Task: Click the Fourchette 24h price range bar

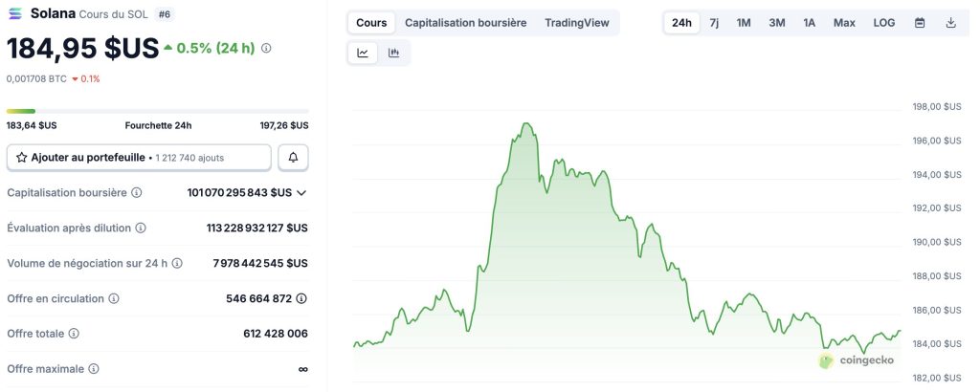Action: point(158,112)
